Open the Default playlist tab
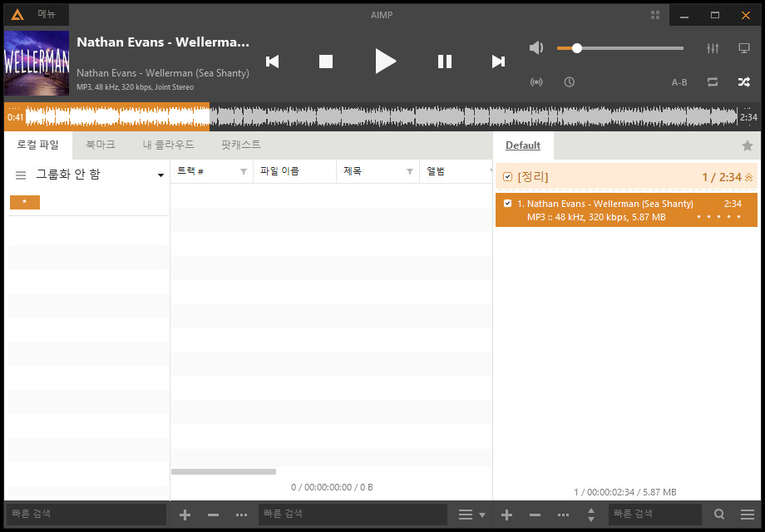 click(523, 145)
